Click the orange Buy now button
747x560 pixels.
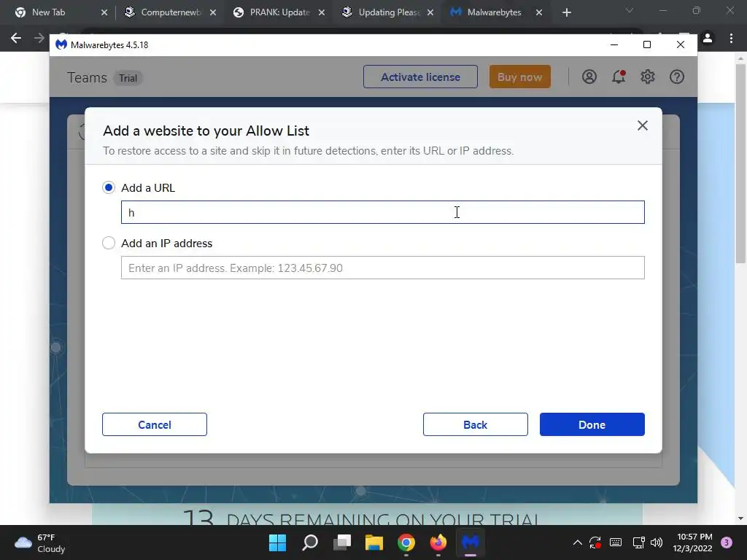pos(519,77)
